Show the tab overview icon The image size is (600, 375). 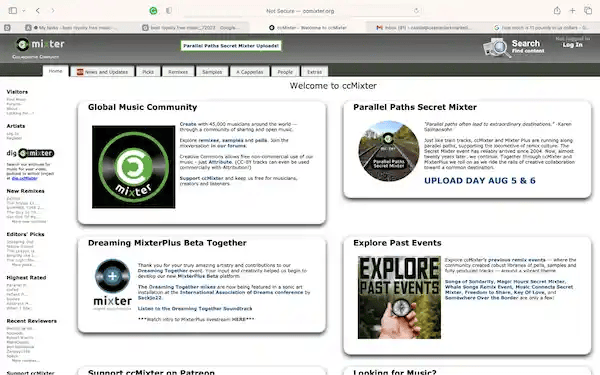(588, 11)
